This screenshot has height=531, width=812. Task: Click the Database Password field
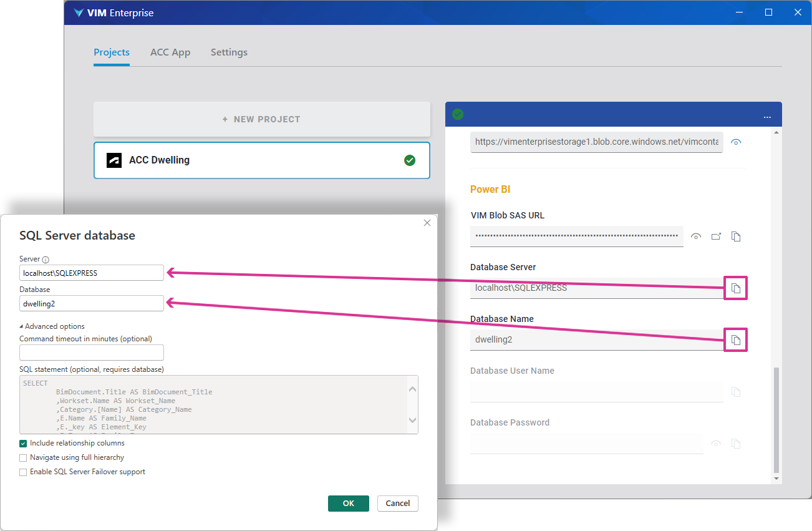point(587,444)
